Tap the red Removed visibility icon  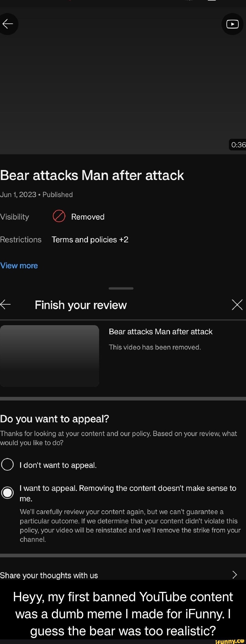59,216
